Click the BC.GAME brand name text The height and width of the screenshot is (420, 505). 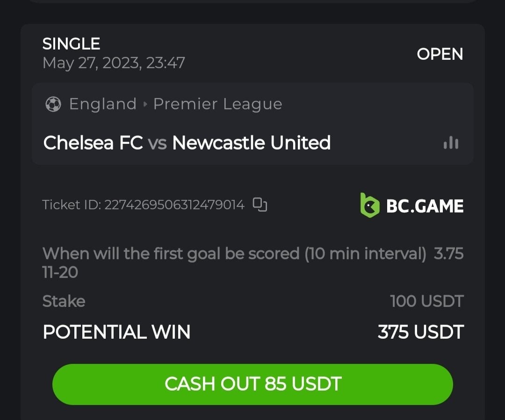[425, 206]
